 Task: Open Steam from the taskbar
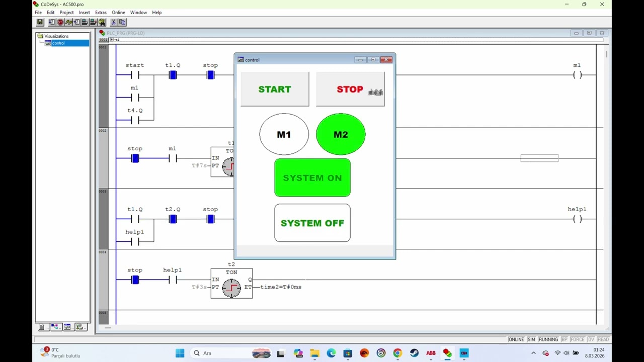414,353
